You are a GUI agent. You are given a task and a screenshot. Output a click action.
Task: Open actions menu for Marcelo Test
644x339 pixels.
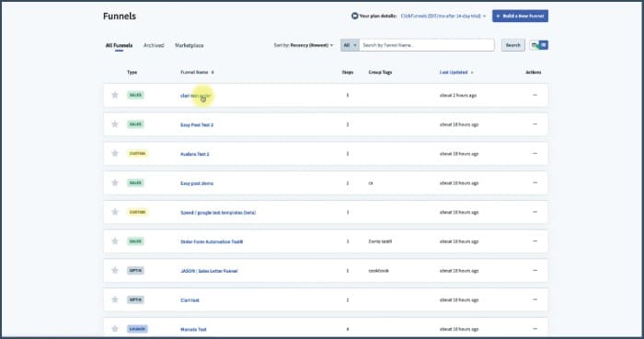[x=535, y=328]
